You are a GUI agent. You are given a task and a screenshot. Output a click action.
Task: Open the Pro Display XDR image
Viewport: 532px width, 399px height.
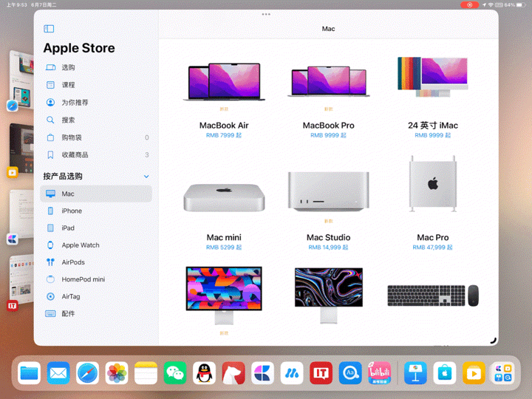click(x=328, y=295)
